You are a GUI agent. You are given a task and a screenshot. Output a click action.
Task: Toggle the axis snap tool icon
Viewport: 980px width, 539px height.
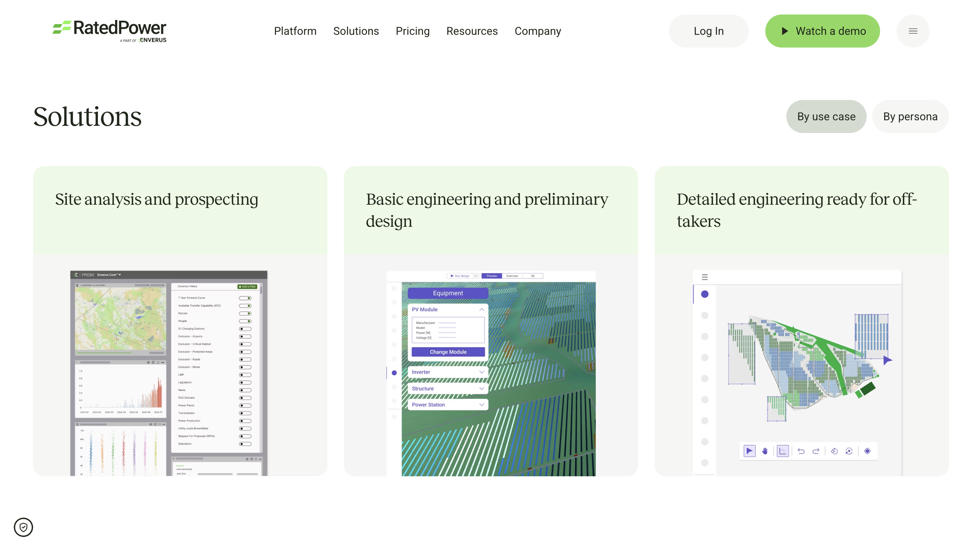(x=782, y=451)
